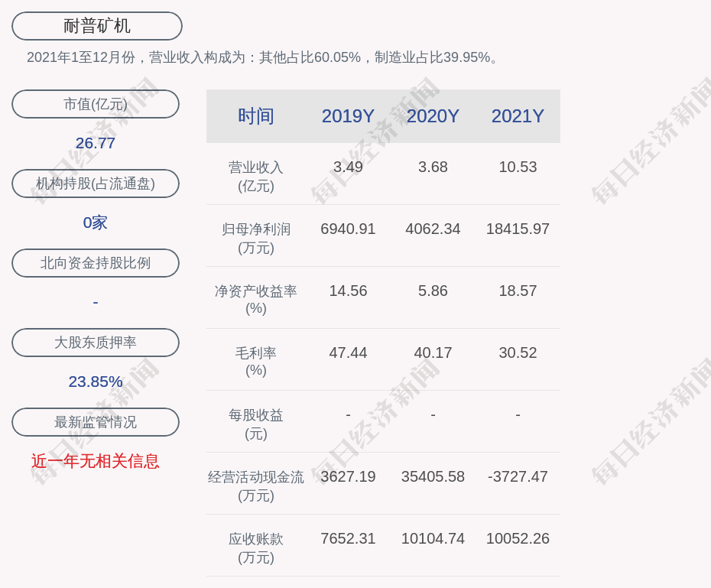Select net profit value 18415.97

(x=518, y=229)
